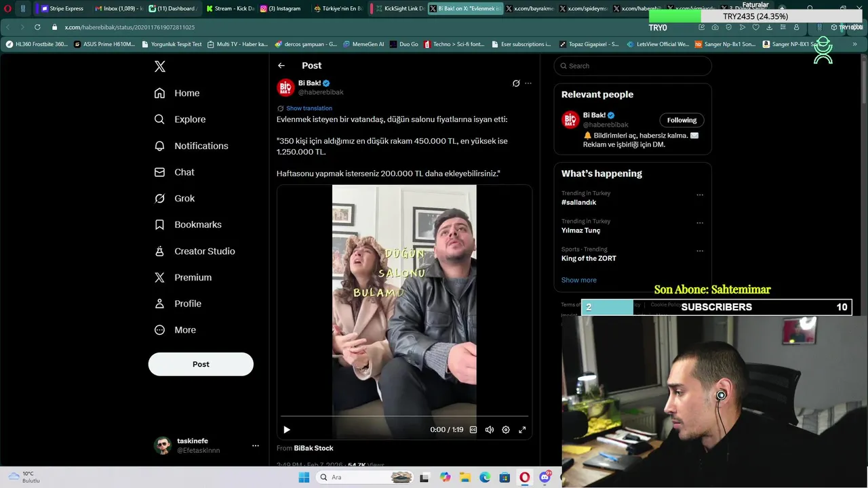868x488 pixels.
Task: Open HL360 Frostbite bookmark
Action: coord(37,44)
